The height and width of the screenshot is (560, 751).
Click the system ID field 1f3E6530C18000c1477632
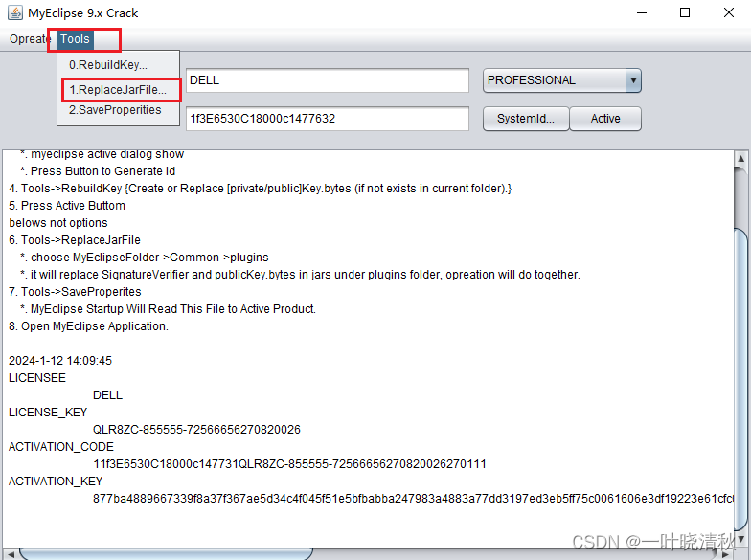coord(328,119)
